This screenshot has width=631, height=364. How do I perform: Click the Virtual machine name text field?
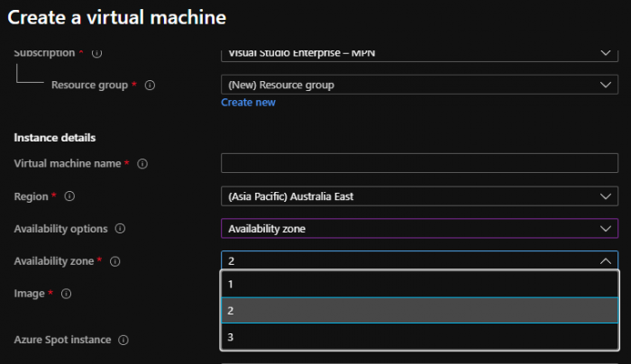click(x=419, y=164)
